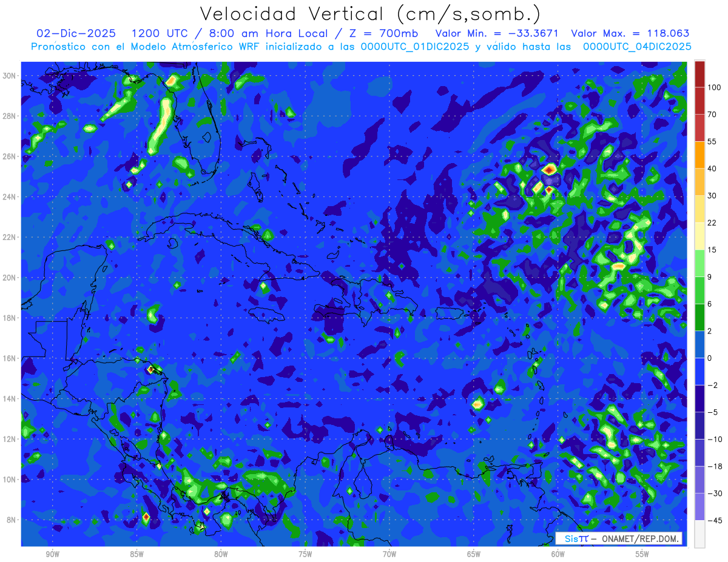Click the swatch between -5 and -10
Viewport: 728px width, 562px height.
click(699, 426)
